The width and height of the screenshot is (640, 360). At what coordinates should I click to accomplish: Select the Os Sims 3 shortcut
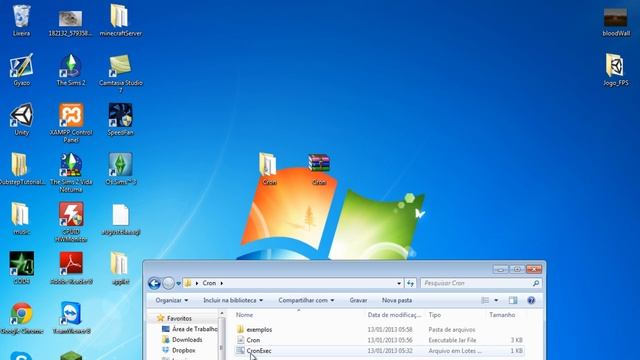click(x=120, y=169)
